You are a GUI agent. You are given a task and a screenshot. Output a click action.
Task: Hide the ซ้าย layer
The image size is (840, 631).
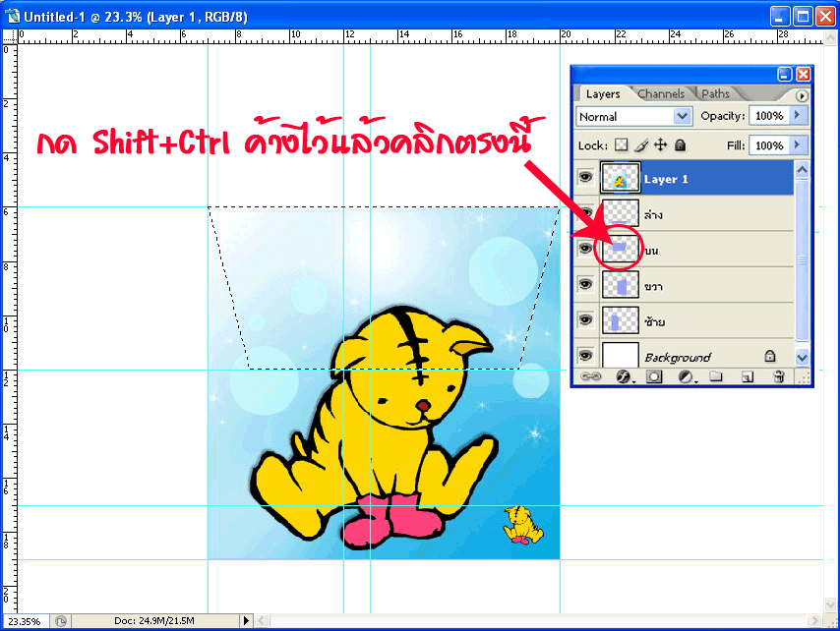[585, 319]
